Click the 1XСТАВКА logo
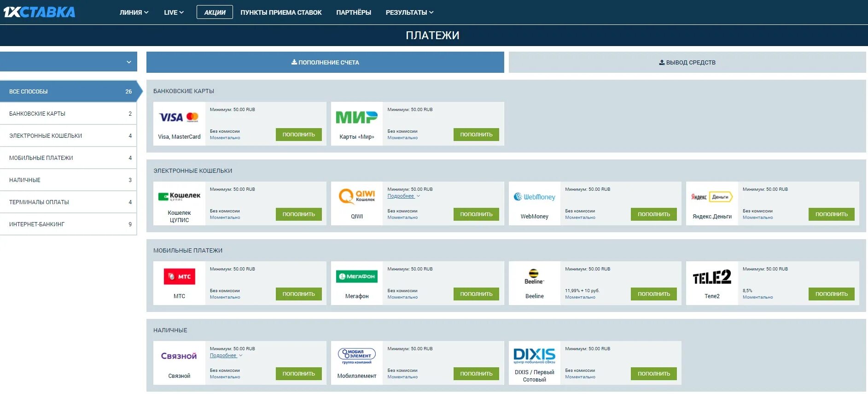The width and height of the screenshot is (868, 394). [39, 12]
